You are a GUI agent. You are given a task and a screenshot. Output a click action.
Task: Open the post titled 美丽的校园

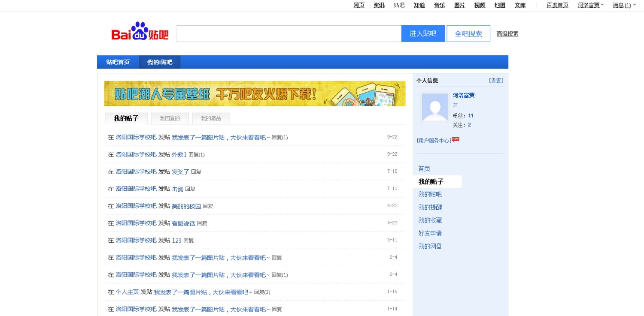pyautogui.click(x=186, y=206)
